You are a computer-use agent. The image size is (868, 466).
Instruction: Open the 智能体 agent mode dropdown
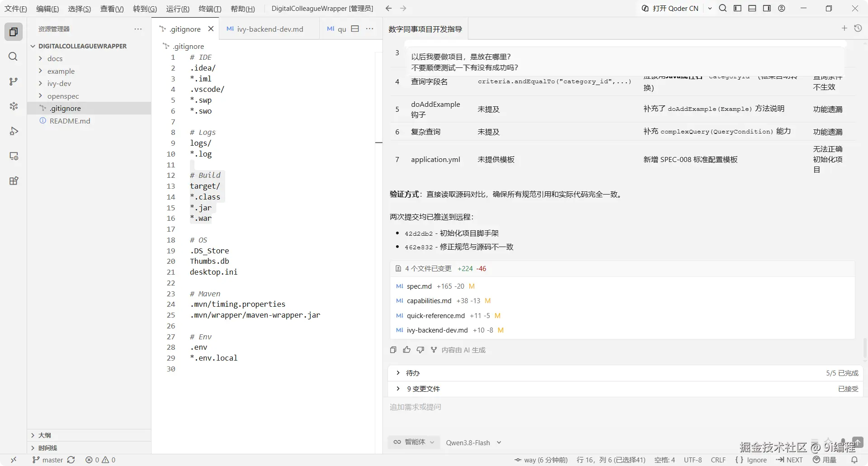414,442
